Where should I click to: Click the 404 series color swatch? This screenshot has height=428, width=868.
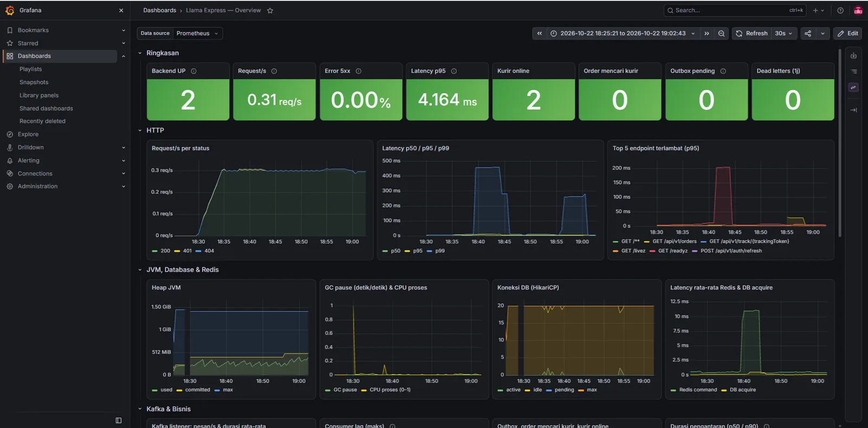199,251
